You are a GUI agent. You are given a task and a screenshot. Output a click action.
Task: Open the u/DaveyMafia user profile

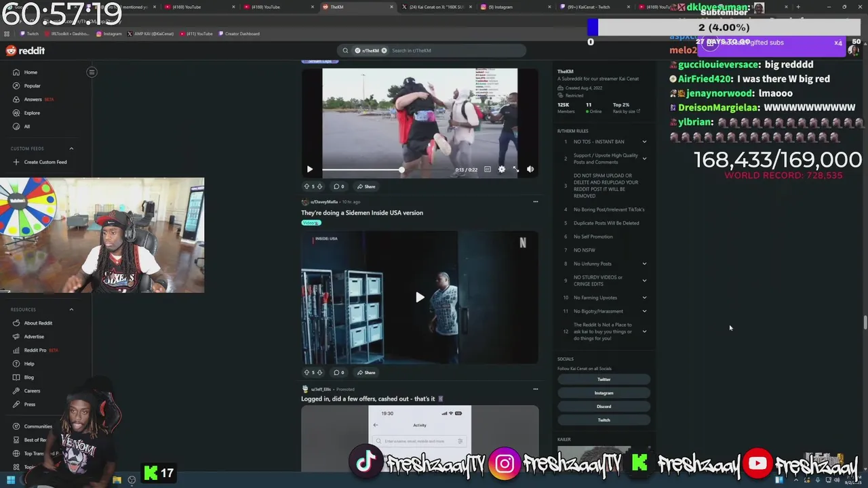pyautogui.click(x=324, y=202)
